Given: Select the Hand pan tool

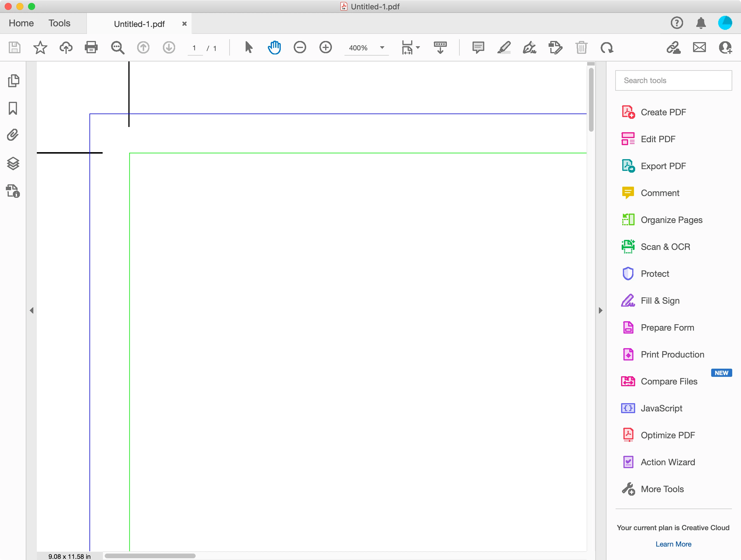Looking at the screenshot, I should (x=274, y=48).
